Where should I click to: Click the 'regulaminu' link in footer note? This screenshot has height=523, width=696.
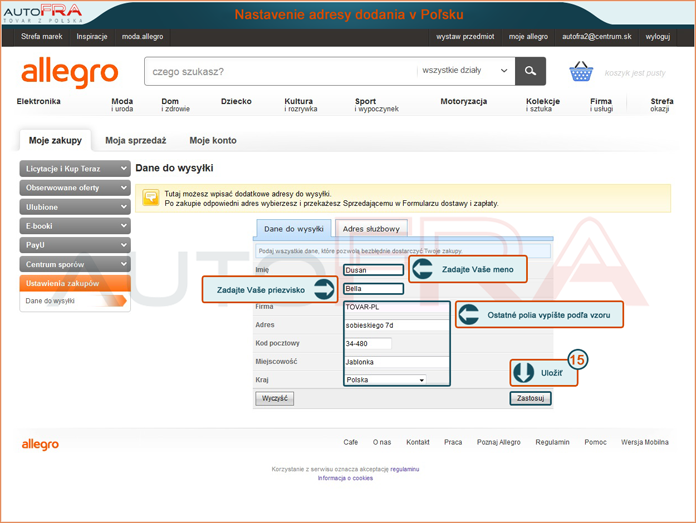(404, 469)
